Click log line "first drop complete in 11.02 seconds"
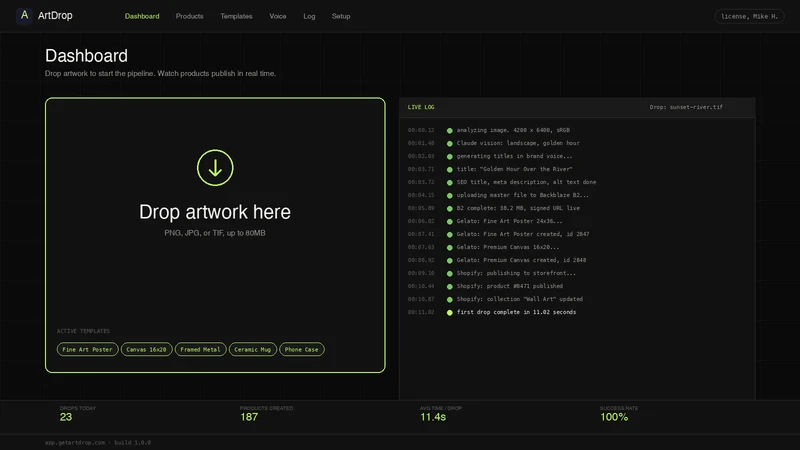Viewport: 800px width, 450px height. point(516,312)
